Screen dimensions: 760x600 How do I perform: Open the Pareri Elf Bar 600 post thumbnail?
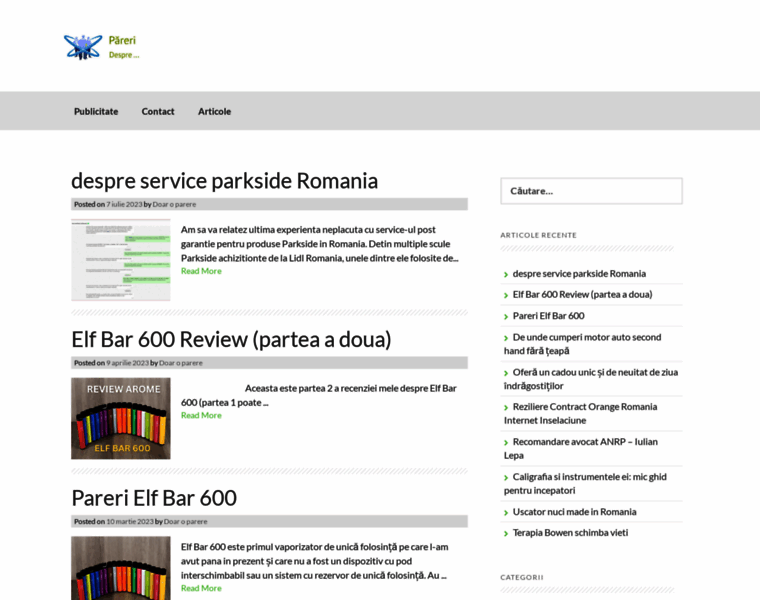tap(121, 568)
